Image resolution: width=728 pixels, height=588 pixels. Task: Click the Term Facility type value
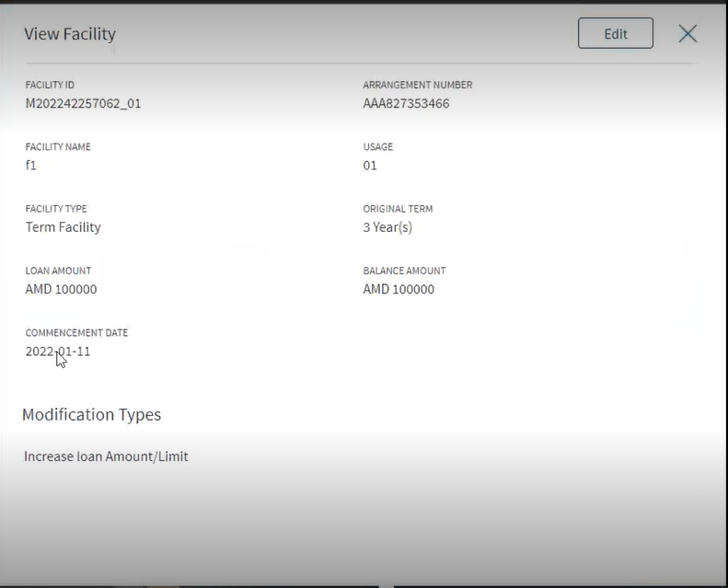point(64,227)
